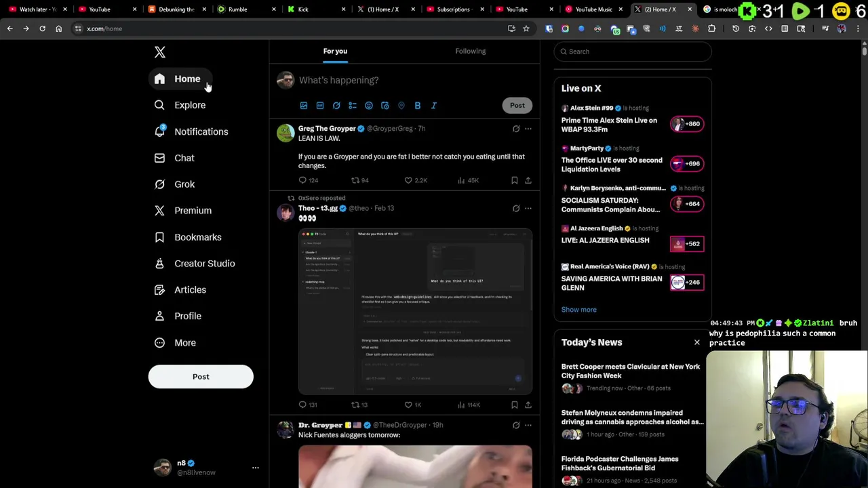This screenshot has height=488, width=868.
Task: Share Greg The Groyper's post
Action: click(528, 180)
